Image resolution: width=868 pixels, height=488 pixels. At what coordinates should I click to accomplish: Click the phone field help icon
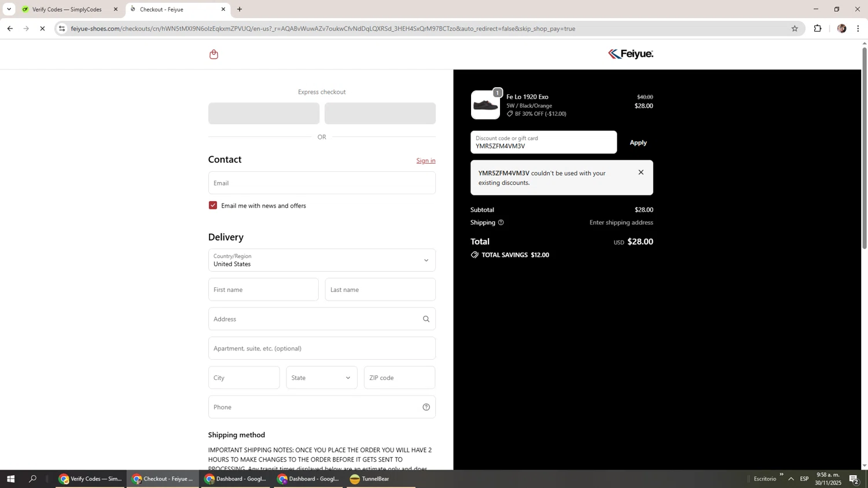(x=426, y=407)
